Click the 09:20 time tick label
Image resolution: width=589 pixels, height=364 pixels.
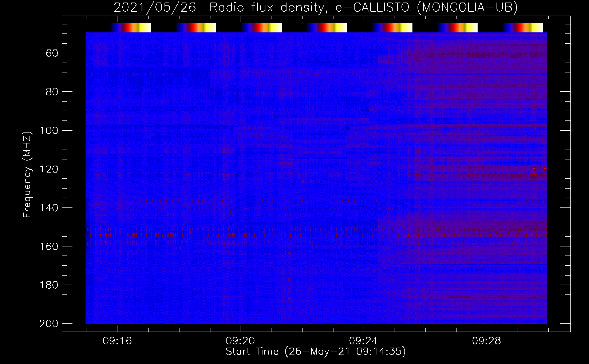point(240,341)
